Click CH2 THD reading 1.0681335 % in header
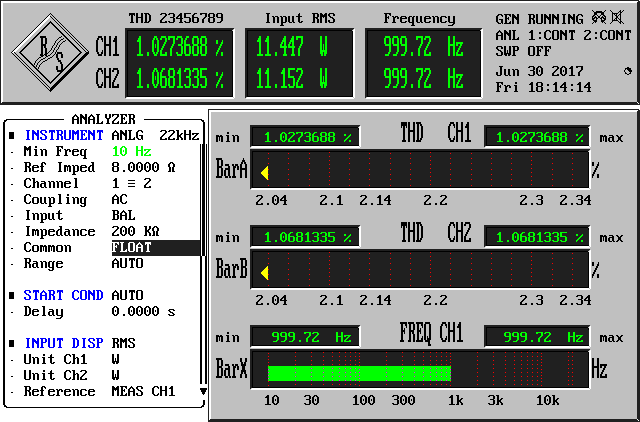Image resolution: width=640 pixels, height=422 pixels. pyautogui.click(x=180, y=78)
